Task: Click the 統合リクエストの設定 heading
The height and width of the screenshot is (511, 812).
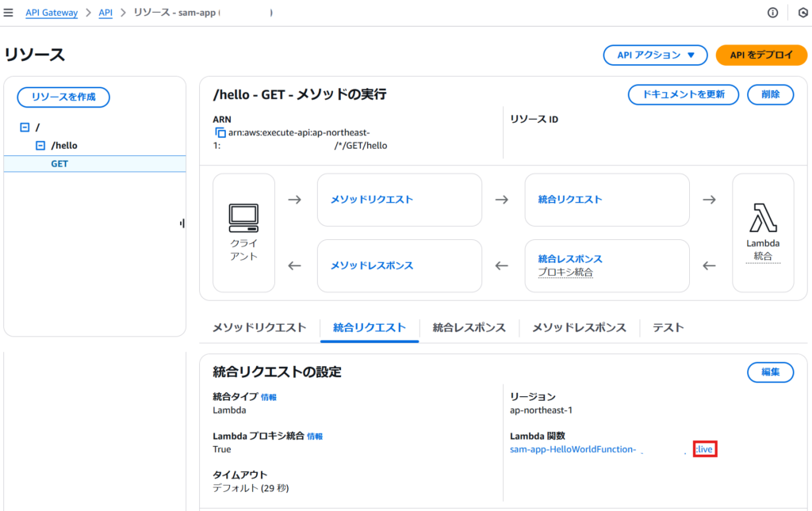Action: click(277, 372)
